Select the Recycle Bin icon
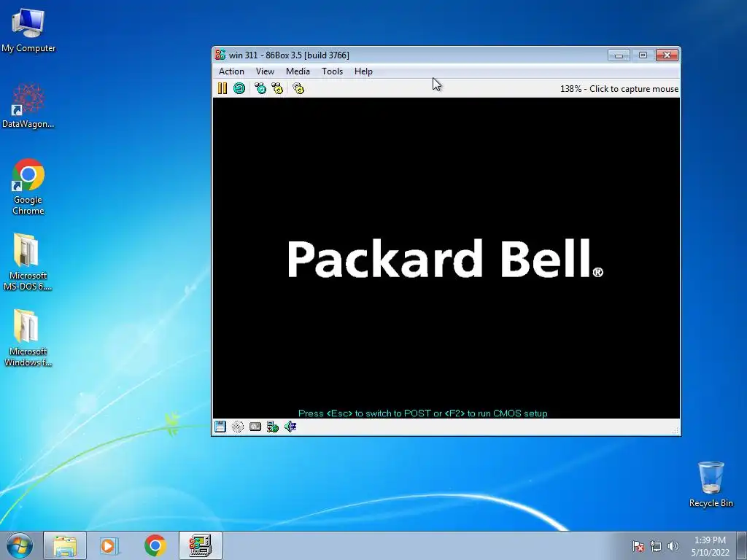This screenshot has height=560, width=747. click(x=711, y=484)
